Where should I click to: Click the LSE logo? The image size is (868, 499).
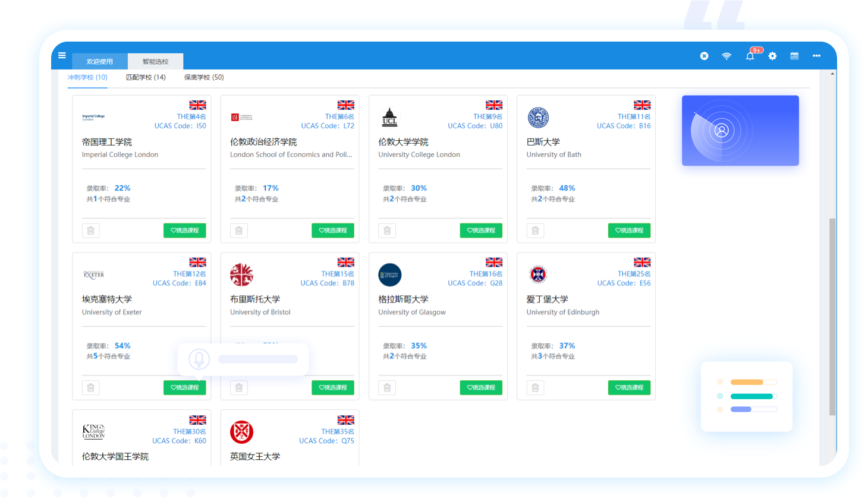coord(241,118)
